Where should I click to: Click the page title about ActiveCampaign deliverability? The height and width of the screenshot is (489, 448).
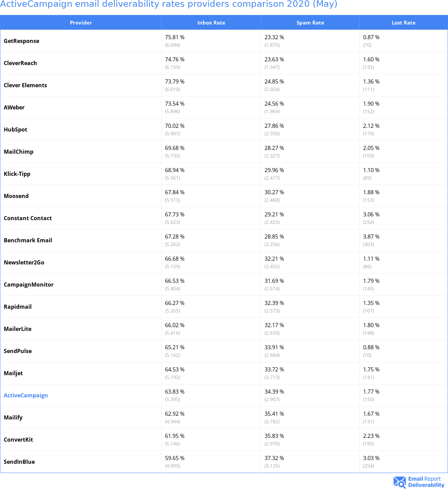(x=169, y=4)
